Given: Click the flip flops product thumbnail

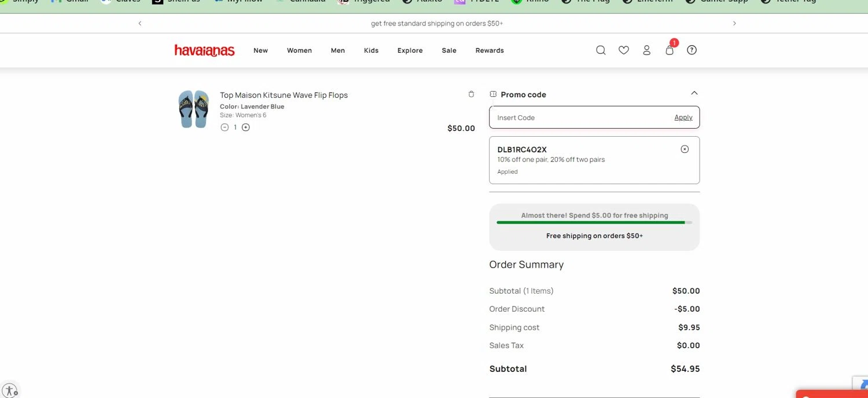Looking at the screenshot, I should click(193, 109).
